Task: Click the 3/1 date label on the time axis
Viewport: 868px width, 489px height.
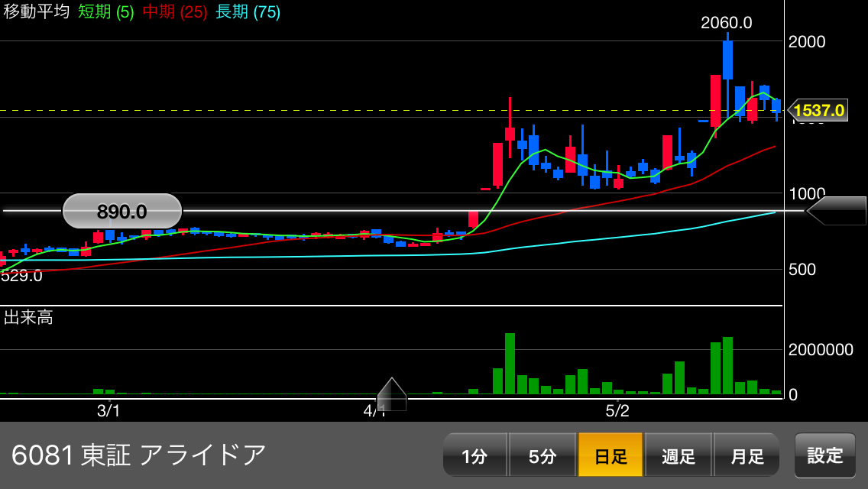Action: (108, 411)
